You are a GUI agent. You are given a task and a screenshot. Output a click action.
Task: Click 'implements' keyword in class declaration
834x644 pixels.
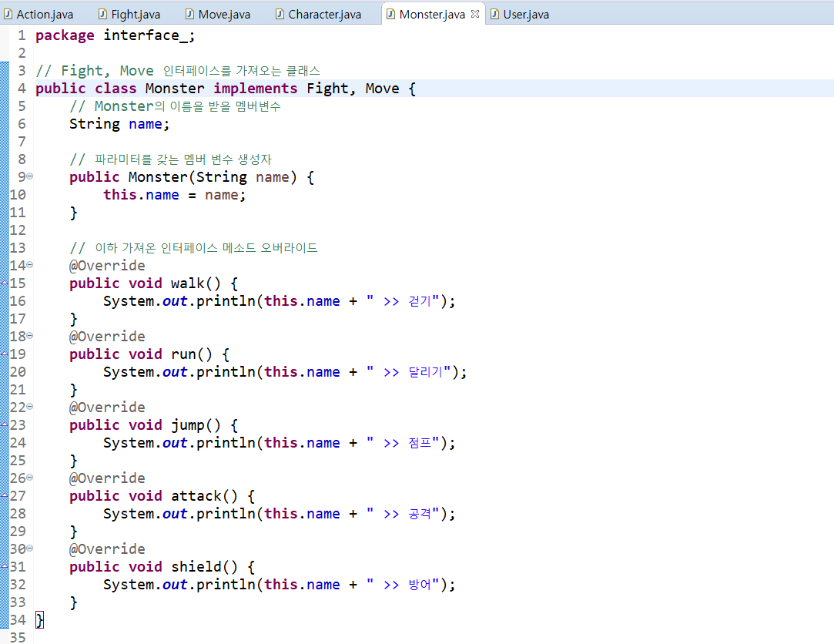256,89
